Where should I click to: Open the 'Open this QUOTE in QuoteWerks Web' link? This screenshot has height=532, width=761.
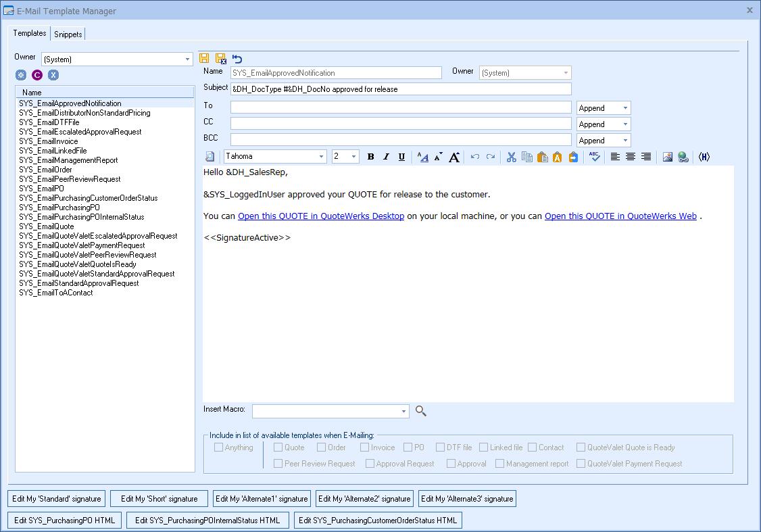[x=620, y=216]
